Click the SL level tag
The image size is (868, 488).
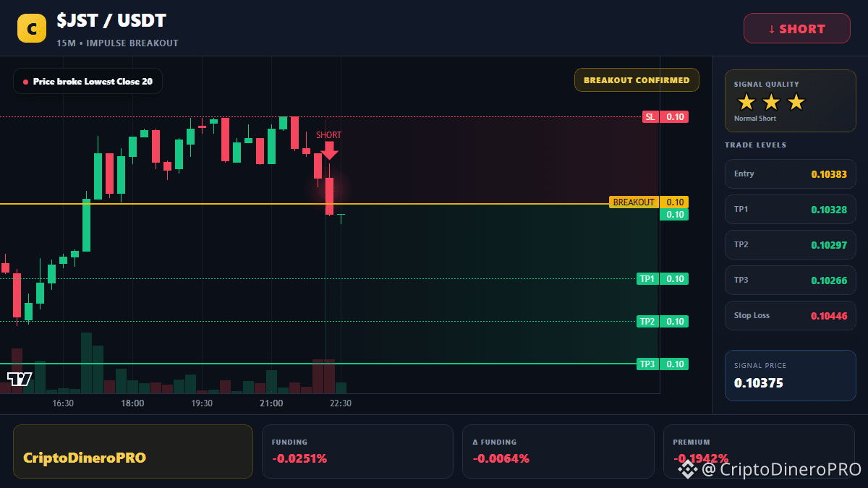tap(650, 117)
